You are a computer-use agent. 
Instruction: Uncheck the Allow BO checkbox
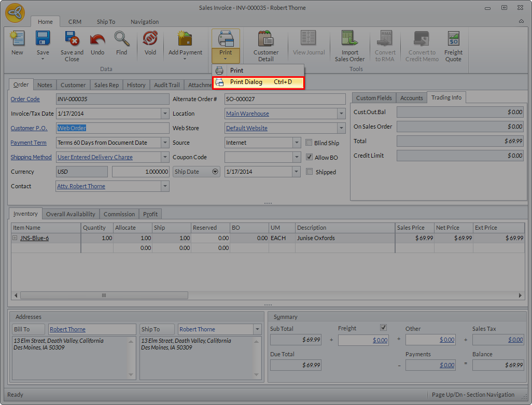pyautogui.click(x=310, y=158)
